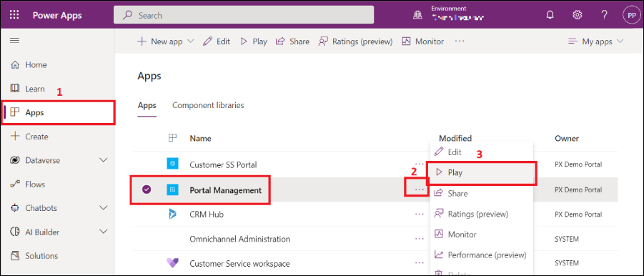Open Omnichannel Administration app
This screenshot has width=644, height=276.
(x=240, y=239)
